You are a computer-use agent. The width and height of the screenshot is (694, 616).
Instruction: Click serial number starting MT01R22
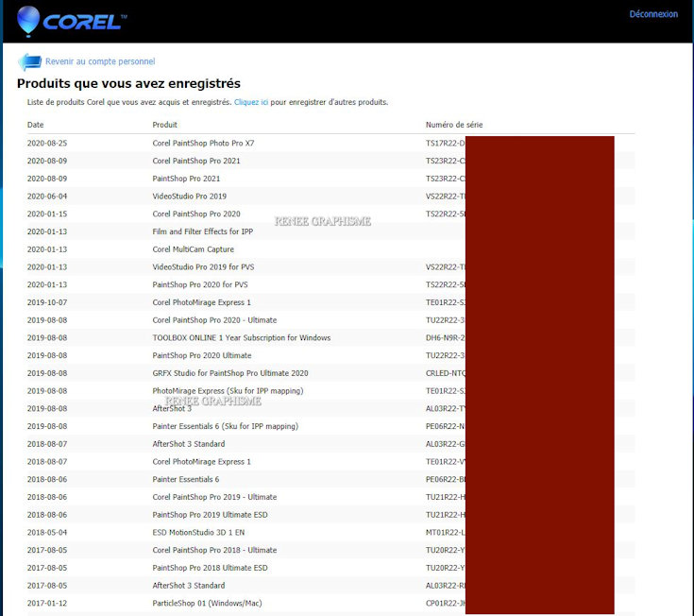pyautogui.click(x=446, y=533)
